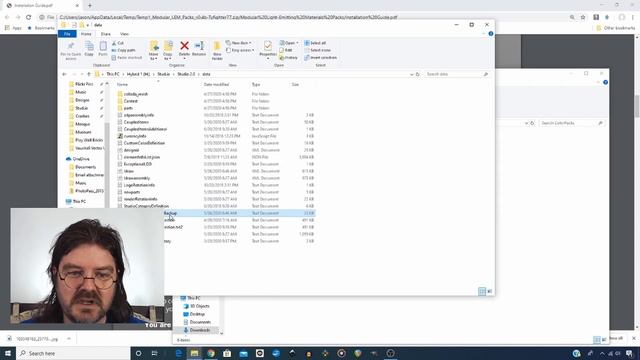
Task: Click the Copy icon in the ribbon
Action: coord(89,46)
